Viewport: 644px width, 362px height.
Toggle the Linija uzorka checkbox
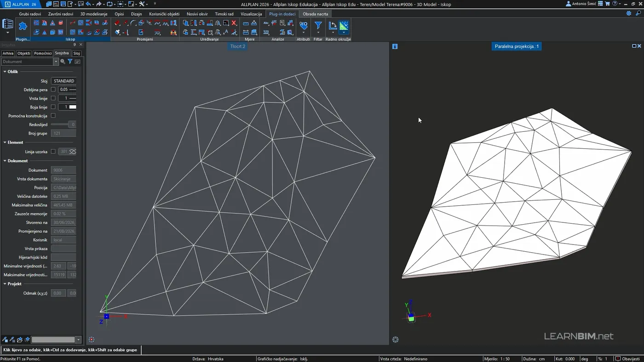pyautogui.click(x=53, y=152)
